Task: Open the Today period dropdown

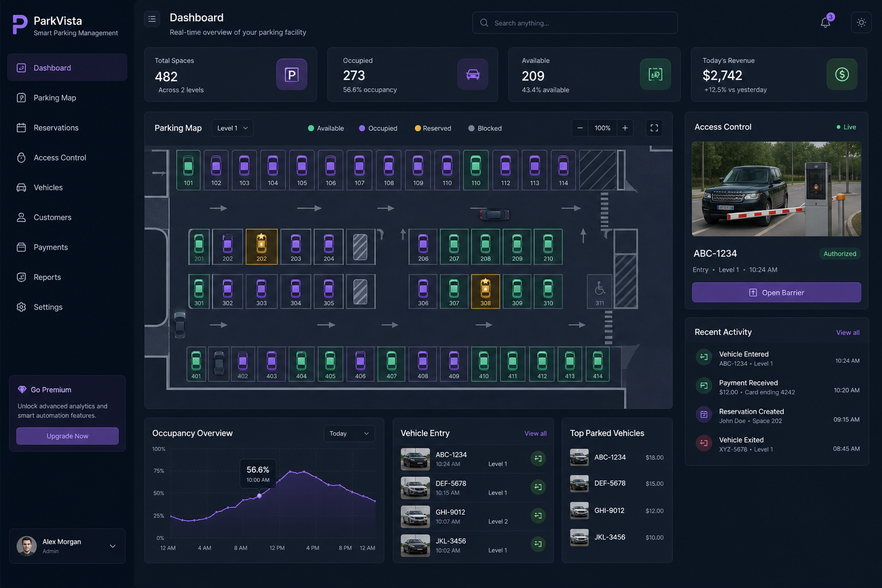Action: tap(349, 434)
